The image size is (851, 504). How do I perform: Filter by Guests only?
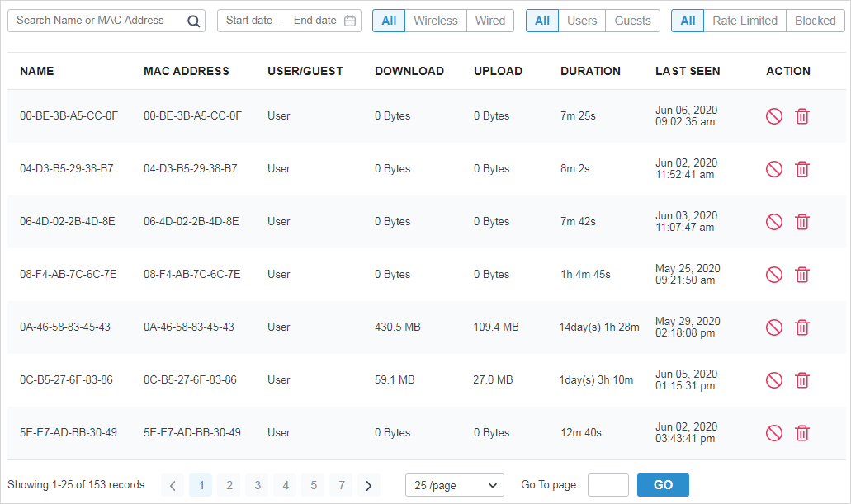click(x=633, y=21)
